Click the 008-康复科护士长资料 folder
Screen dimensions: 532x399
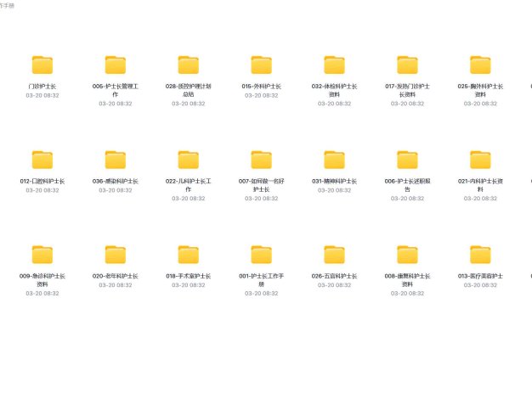[x=408, y=256]
